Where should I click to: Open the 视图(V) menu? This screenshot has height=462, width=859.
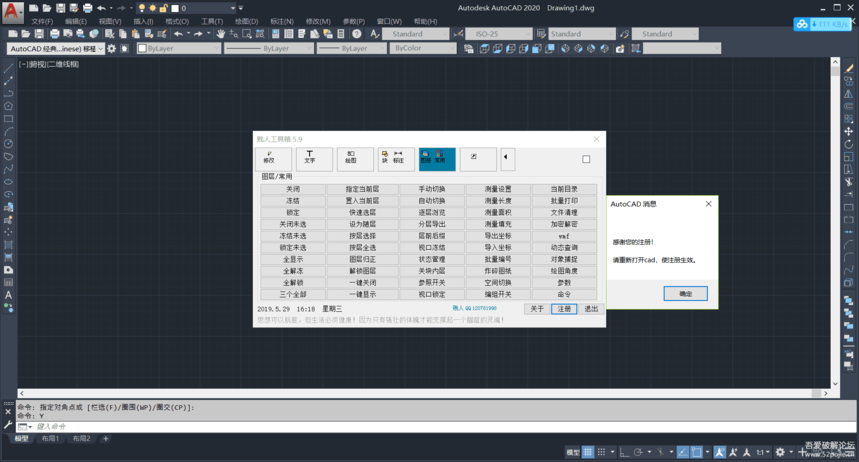tap(110, 21)
